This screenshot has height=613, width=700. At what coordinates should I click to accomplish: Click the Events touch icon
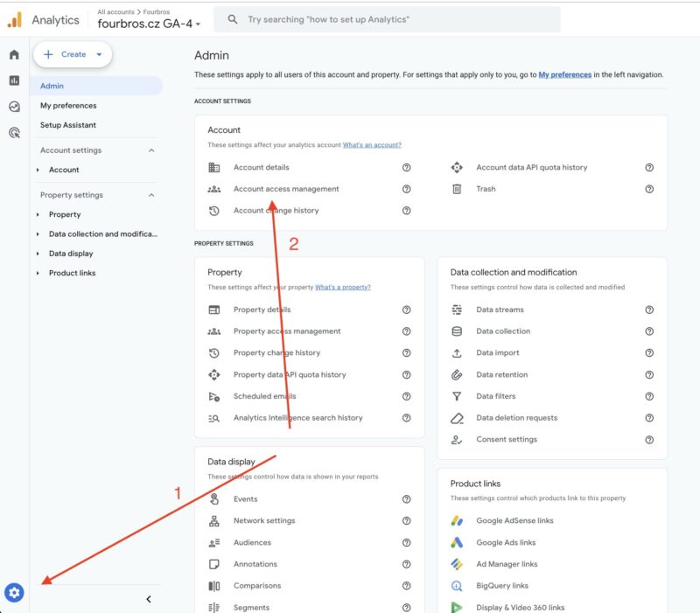214,498
